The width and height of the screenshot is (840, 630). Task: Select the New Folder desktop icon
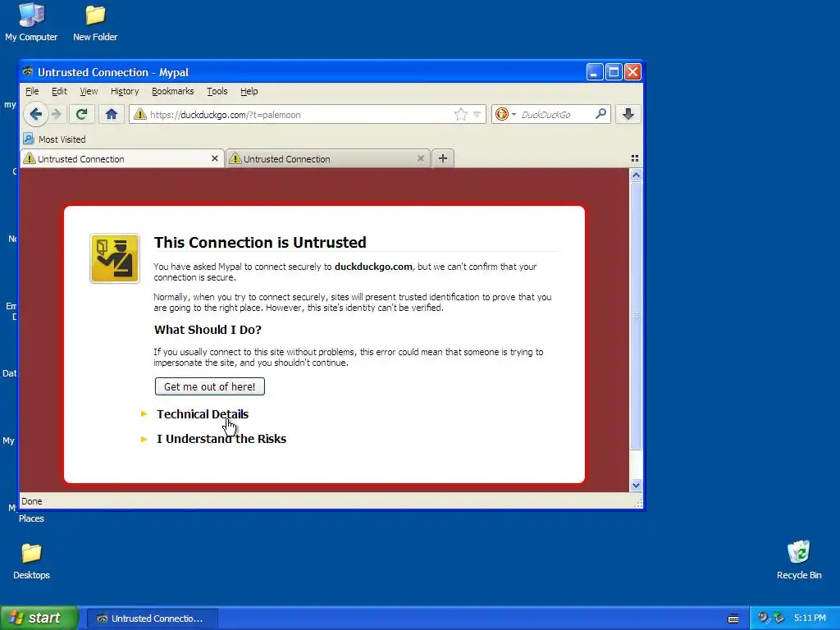coord(95,23)
